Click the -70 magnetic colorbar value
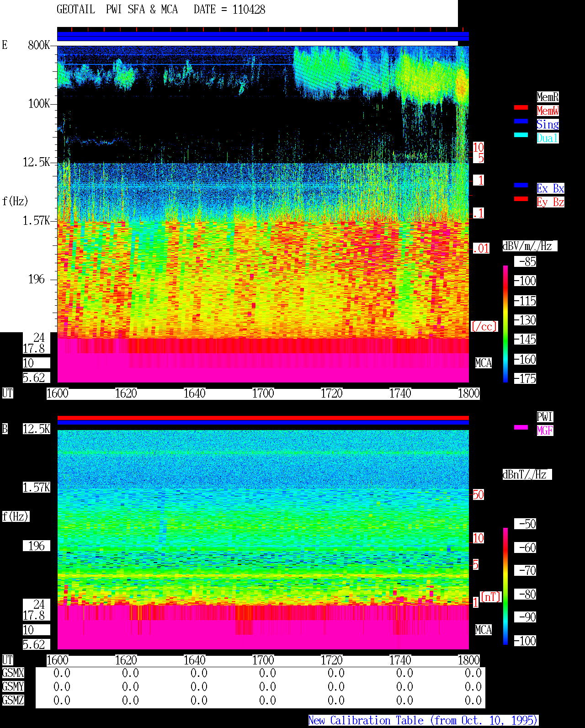585x728 pixels. click(x=526, y=570)
